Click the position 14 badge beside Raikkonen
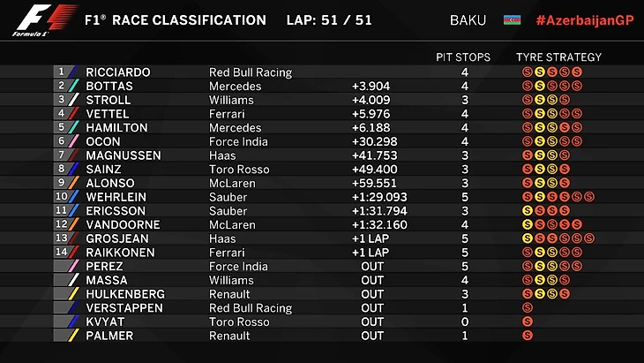 (x=62, y=253)
